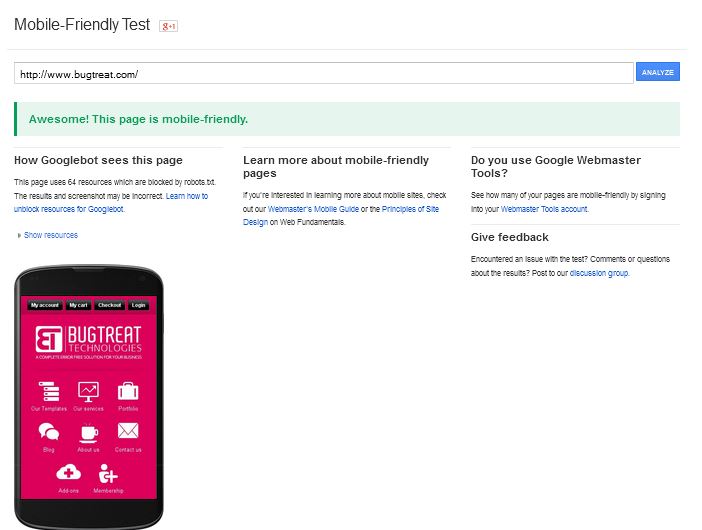Click the Google +1 button
702x530 pixels.
tap(169, 25)
